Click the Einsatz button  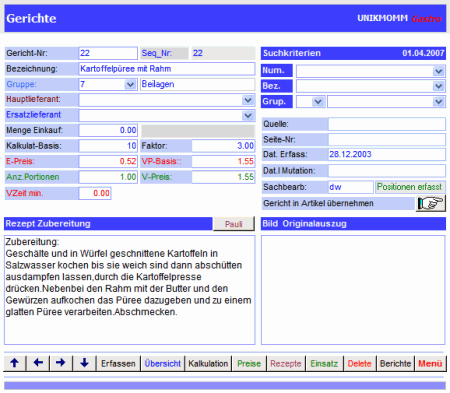tap(324, 363)
